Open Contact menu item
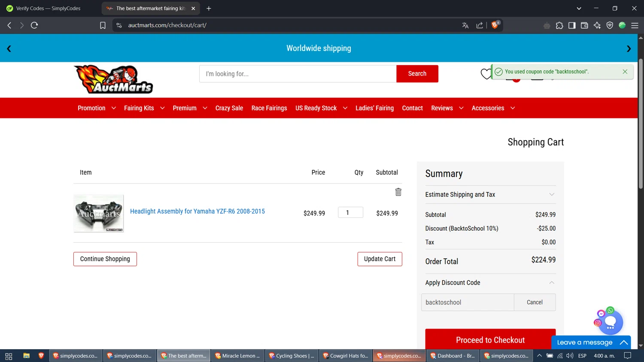Screen dimensions: 644x362 tap(413, 108)
